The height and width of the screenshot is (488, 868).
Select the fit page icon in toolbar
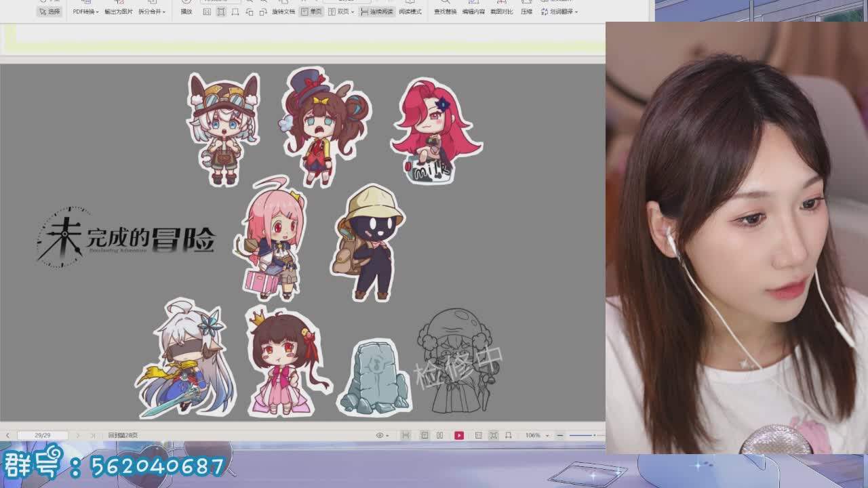tap(221, 12)
